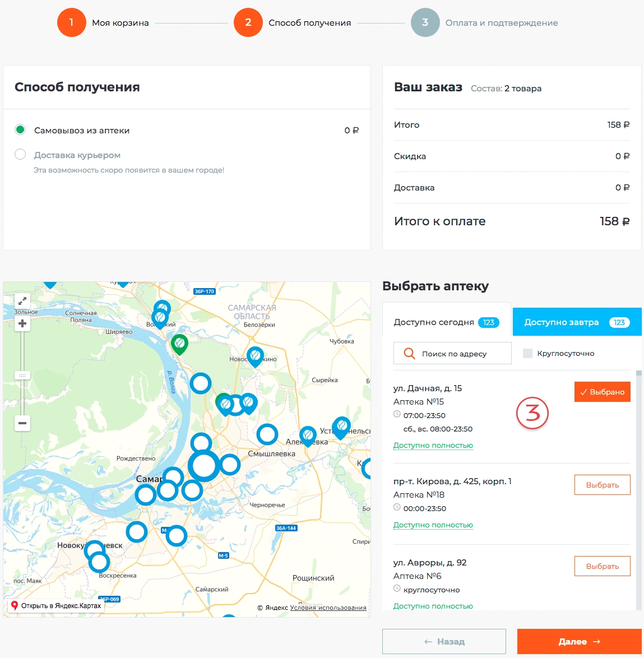Click the step 2 circle for Способ получения
Image resolution: width=644 pixels, height=658 pixels.
(x=248, y=22)
